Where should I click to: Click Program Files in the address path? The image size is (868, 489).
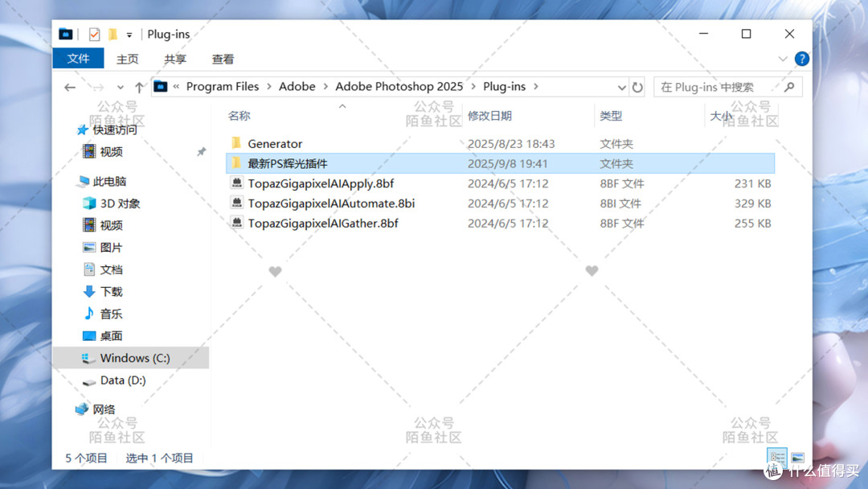click(x=223, y=86)
